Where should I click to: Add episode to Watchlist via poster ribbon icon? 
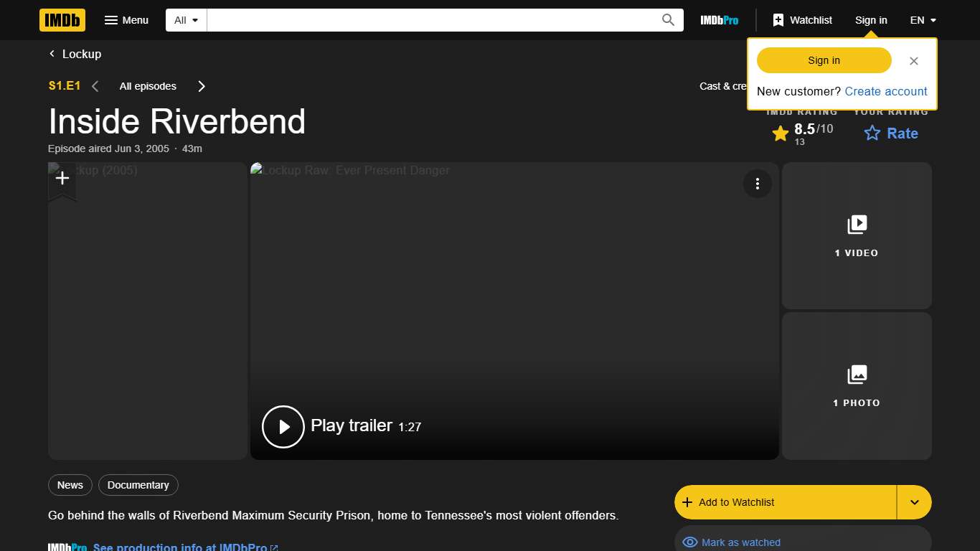[62, 178]
